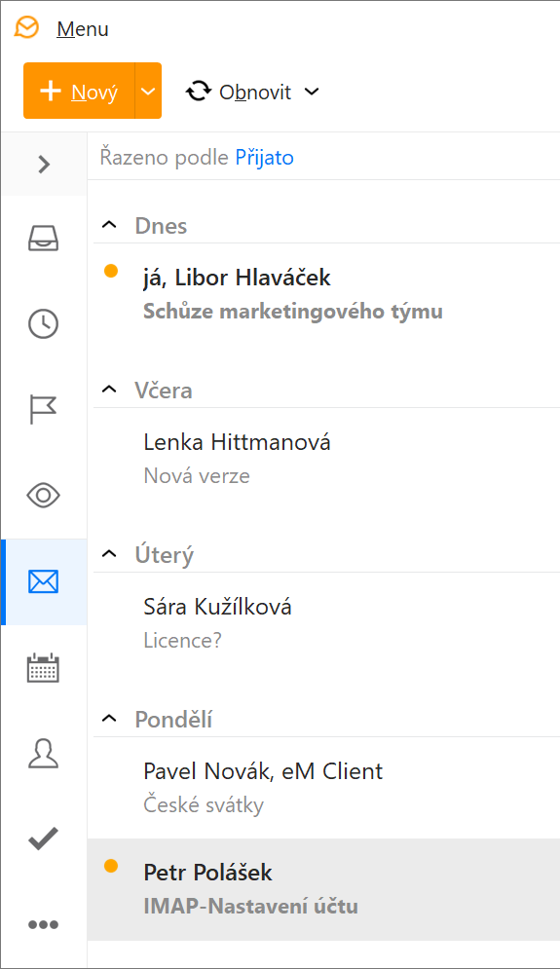Toggle unread dot on Petr Polášek message
560x969 pixels.
pos(111,866)
